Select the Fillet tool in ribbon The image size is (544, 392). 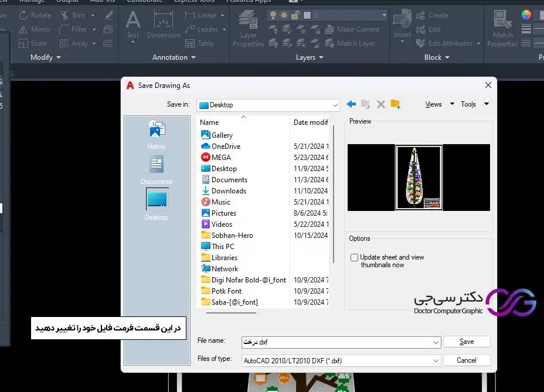[x=73, y=29]
